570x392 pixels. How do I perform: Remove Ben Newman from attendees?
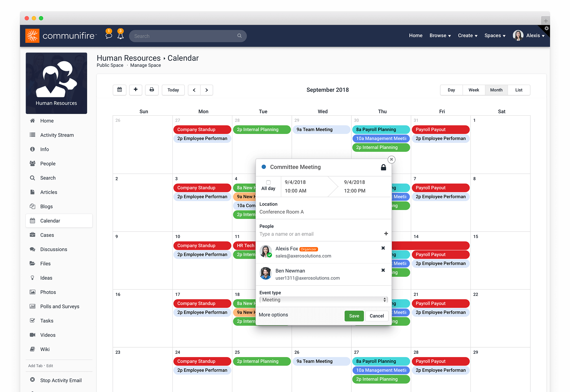pos(383,270)
